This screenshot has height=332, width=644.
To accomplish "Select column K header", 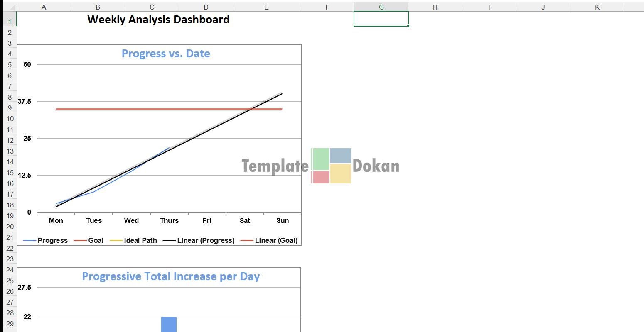I will [597, 7].
